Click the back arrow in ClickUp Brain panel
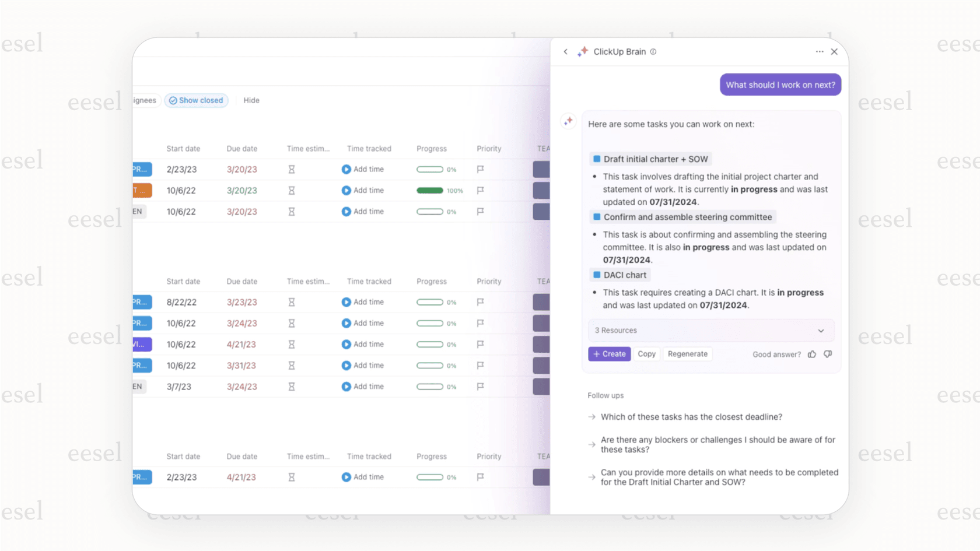 tap(565, 51)
